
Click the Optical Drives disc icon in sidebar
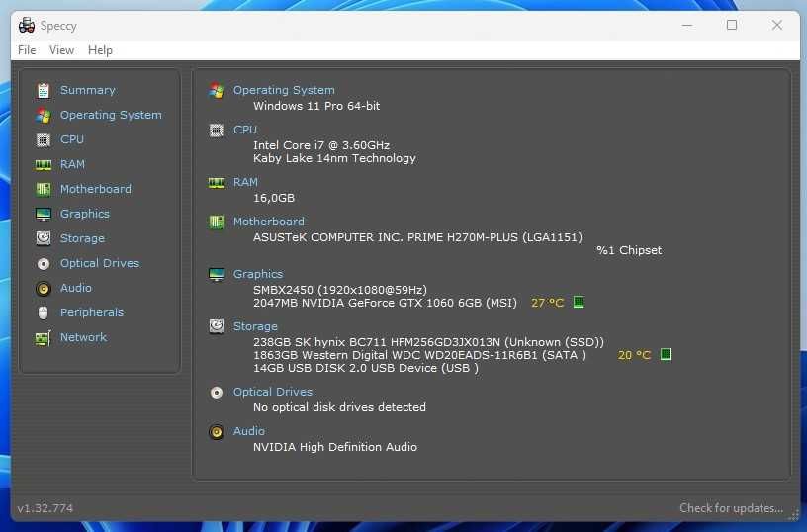point(44,263)
